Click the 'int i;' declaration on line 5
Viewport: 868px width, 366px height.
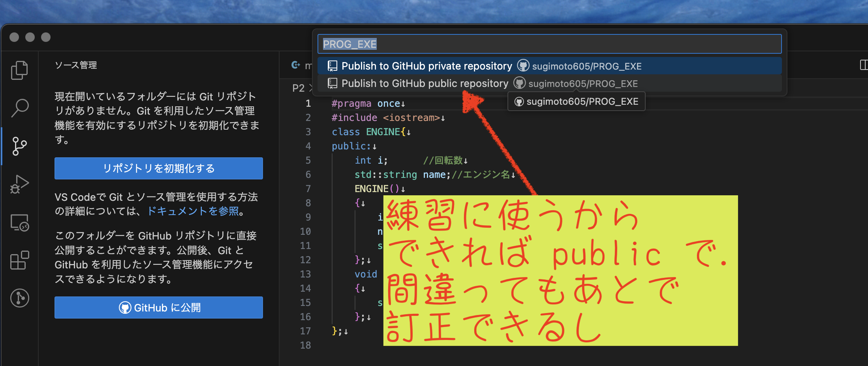pyautogui.click(x=371, y=160)
